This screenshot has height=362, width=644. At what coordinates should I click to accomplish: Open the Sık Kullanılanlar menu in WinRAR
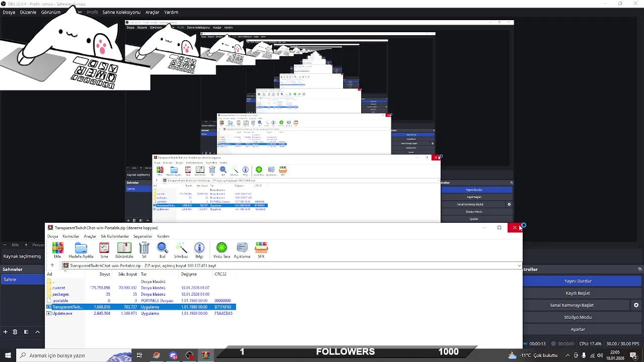(x=115, y=236)
